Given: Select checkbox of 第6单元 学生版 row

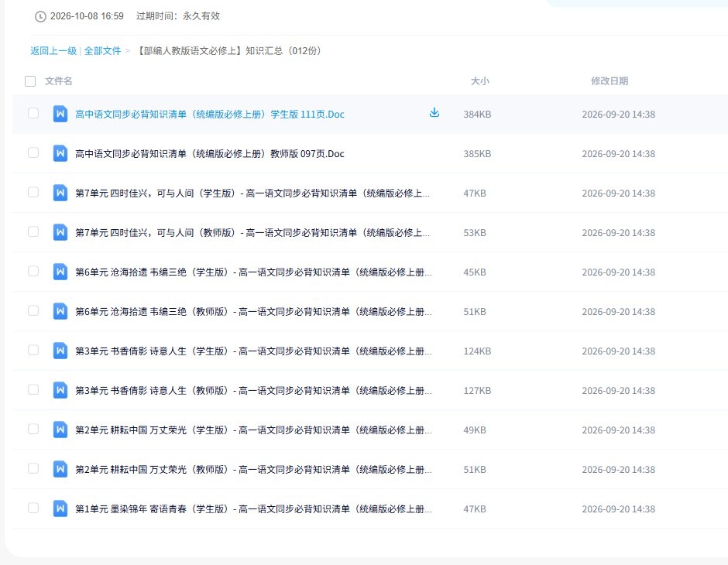Looking at the screenshot, I should pos(33,271).
